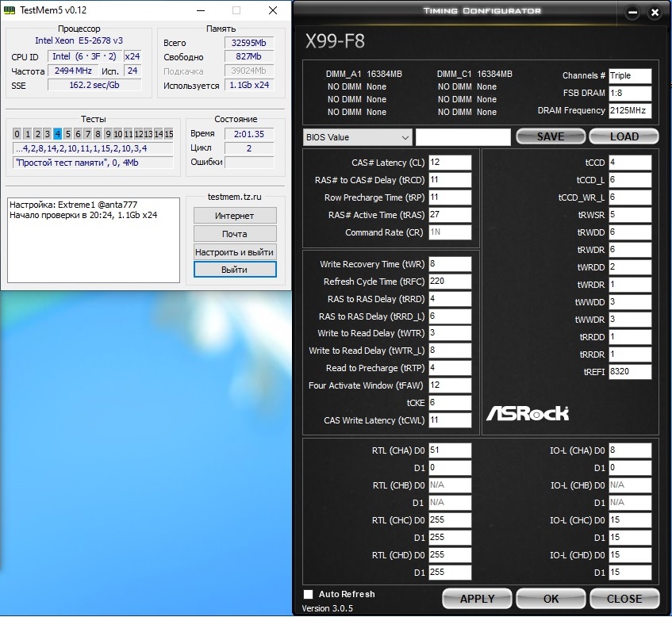This screenshot has width=672, height=617.
Task: Click the ASRock logo
Action: click(528, 413)
